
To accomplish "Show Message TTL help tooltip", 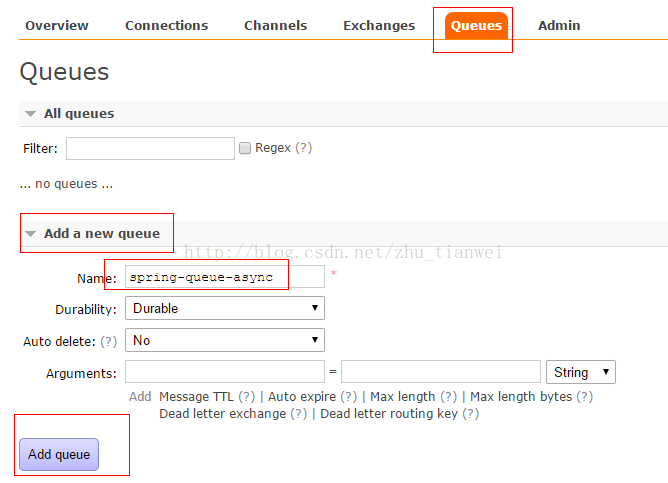I will 247,397.
